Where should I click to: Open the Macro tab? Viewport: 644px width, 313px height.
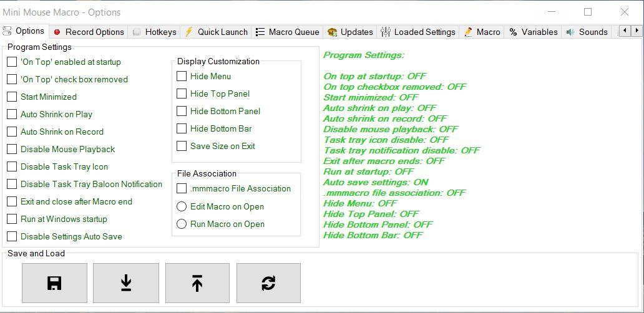(482, 32)
